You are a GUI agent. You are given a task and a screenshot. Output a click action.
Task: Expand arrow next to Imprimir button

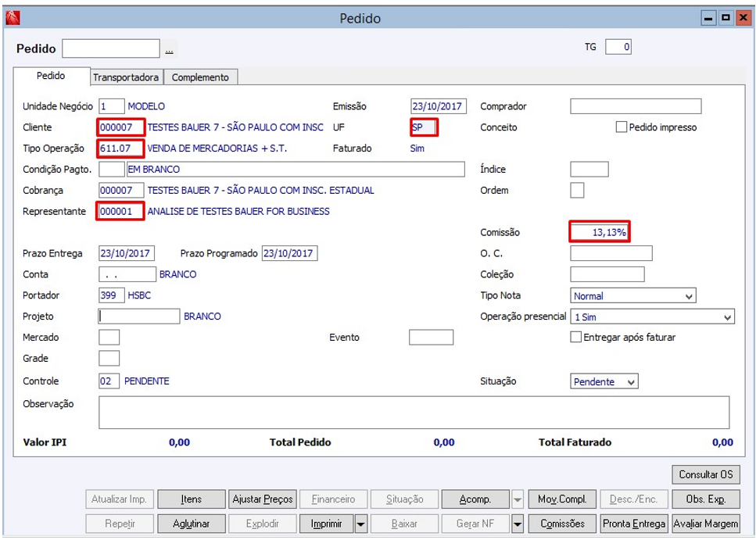[361, 524]
